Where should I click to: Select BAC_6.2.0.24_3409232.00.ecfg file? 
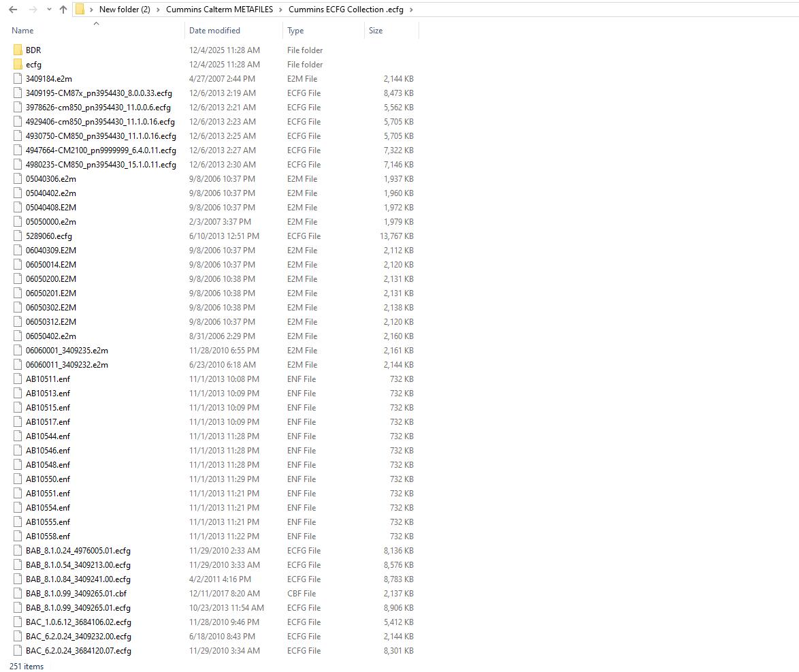coord(78,637)
